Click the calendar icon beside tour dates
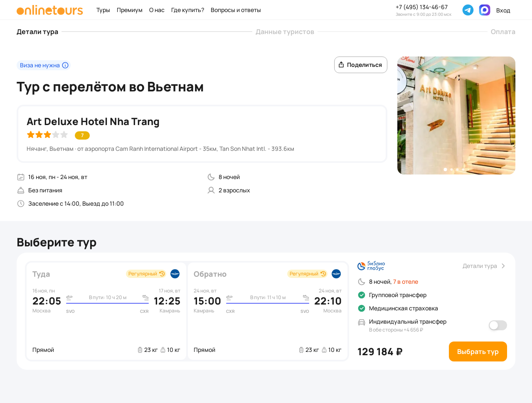 pos(21,177)
